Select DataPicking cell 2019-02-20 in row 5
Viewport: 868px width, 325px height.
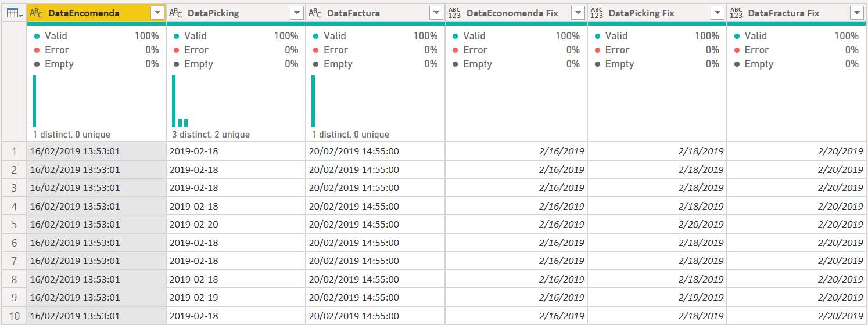[x=236, y=225]
